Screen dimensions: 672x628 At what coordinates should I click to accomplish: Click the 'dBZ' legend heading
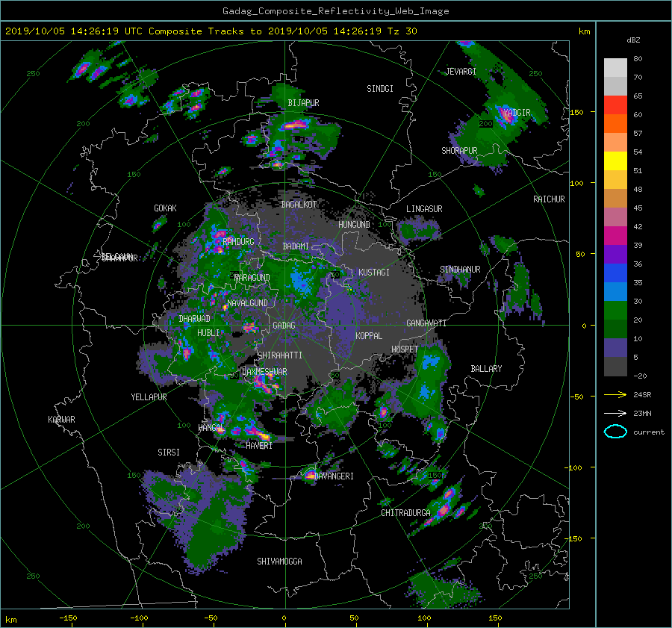coord(633,40)
